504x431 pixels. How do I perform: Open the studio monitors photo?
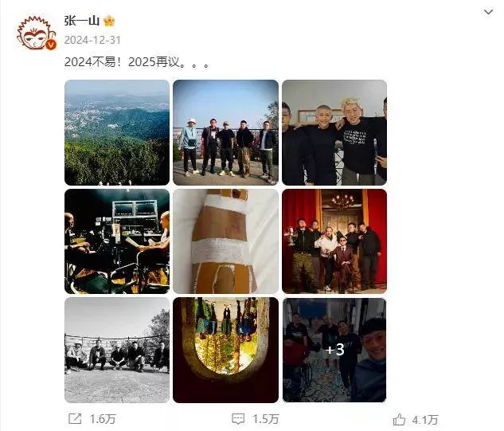click(117, 241)
